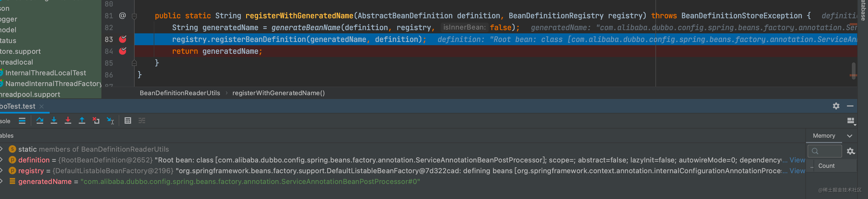Select the Memory tab
This screenshot has width=868, height=199.
click(824, 136)
